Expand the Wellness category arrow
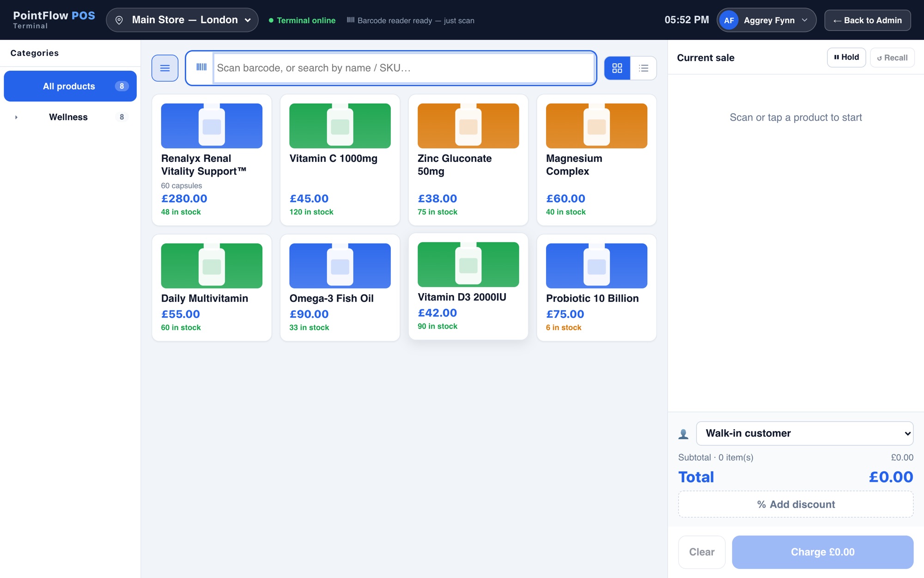Image resolution: width=924 pixels, height=578 pixels. click(16, 117)
